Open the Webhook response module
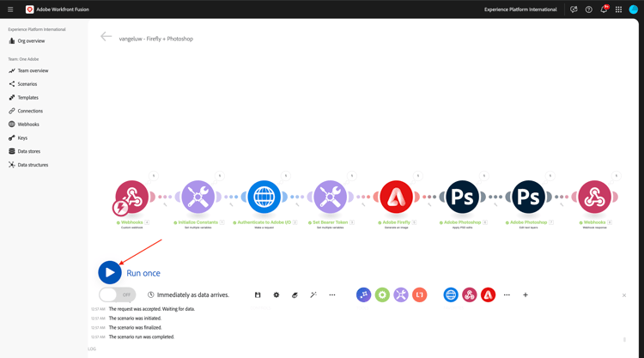Image resolution: width=644 pixels, height=358 pixels. point(595,197)
